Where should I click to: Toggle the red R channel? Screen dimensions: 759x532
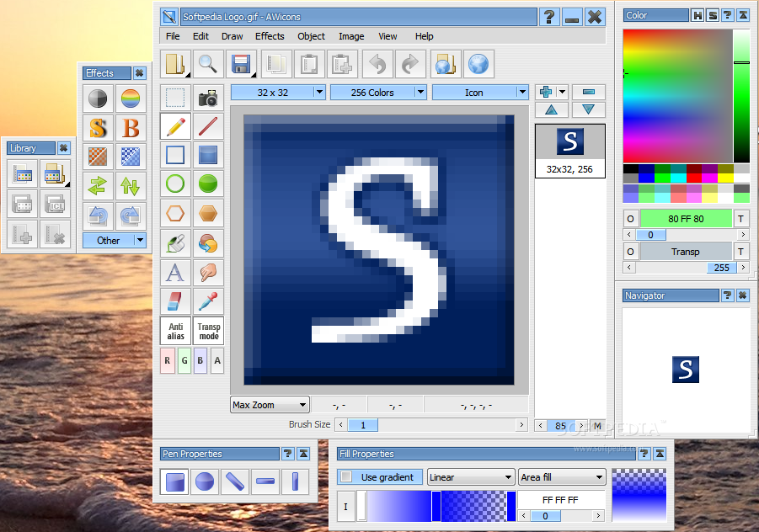coord(167,360)
